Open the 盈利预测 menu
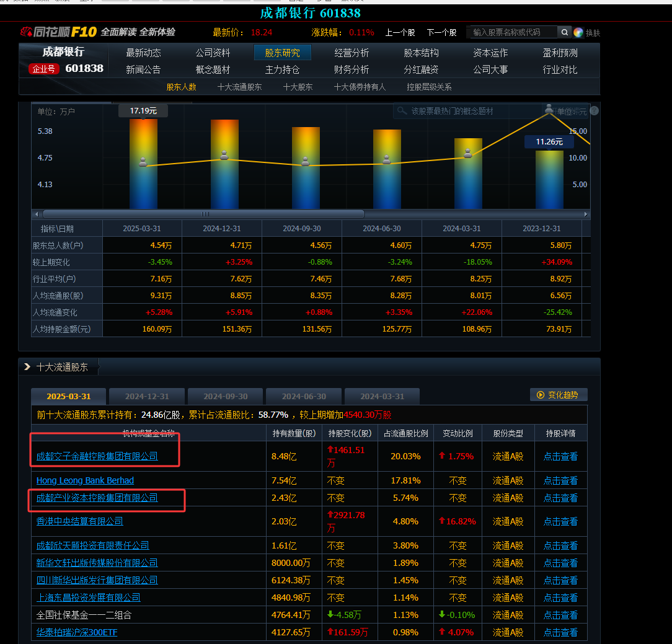The width and height of the screenshot is (672, 644). 560,53
